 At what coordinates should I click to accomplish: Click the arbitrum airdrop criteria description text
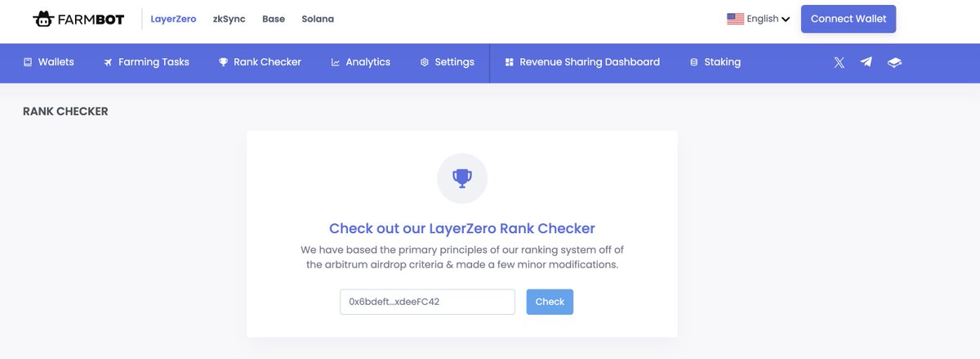[462, 257]
